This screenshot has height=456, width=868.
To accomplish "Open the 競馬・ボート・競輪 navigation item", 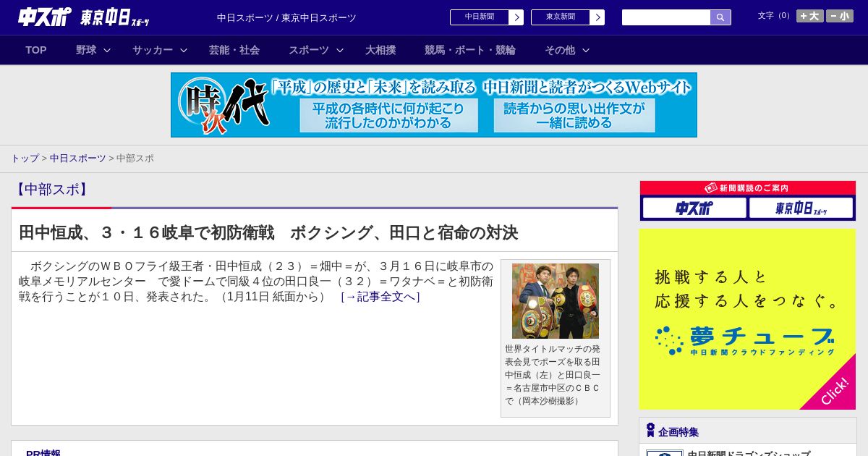I will [x=470, y=50].
